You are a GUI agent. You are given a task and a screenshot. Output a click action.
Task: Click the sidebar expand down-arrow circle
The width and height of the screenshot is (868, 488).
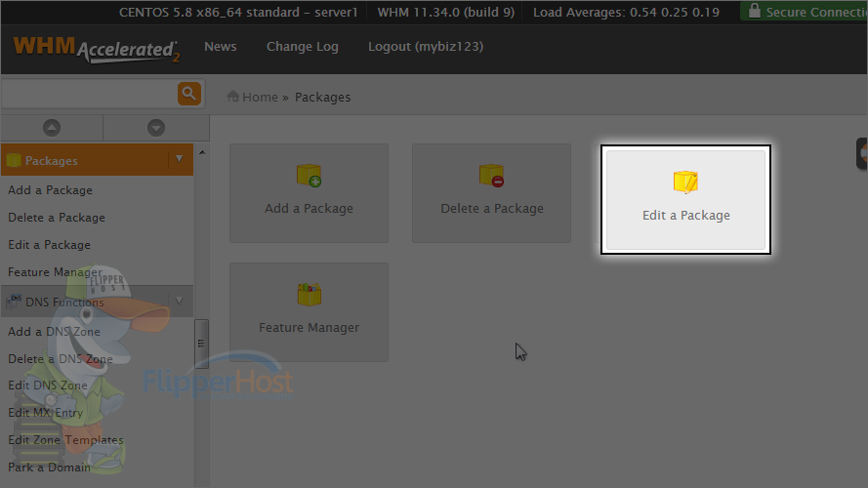tap(156, 128)
